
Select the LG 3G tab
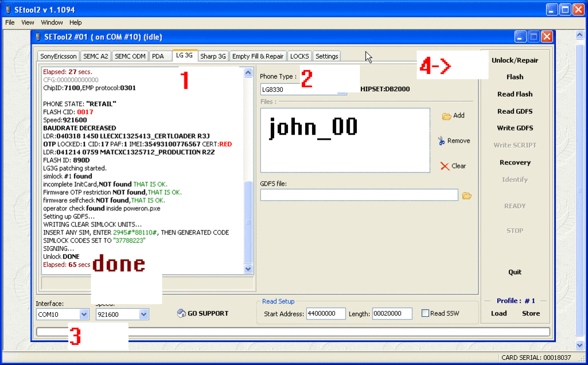pos(184,55)
